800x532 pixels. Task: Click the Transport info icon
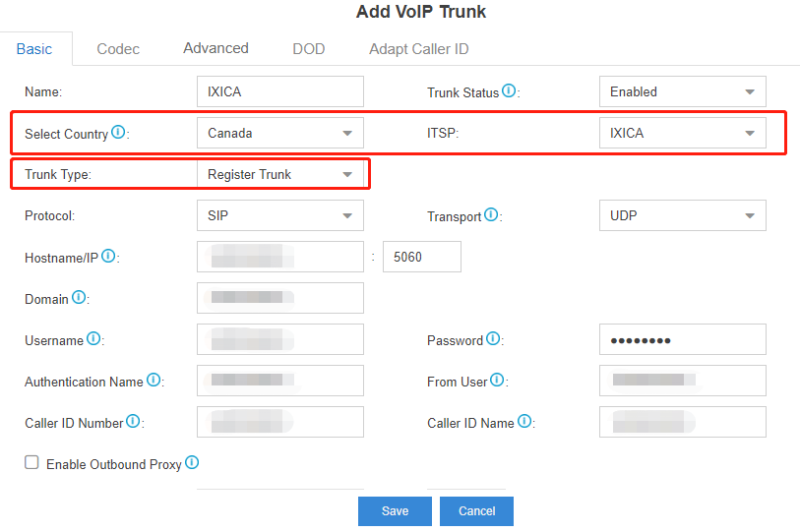tap(491, 215)
